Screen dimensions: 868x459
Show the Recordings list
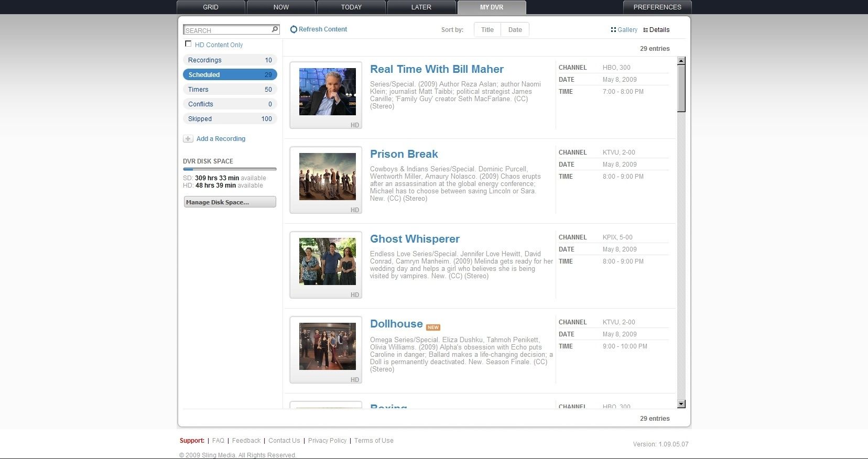click(230, 60)
